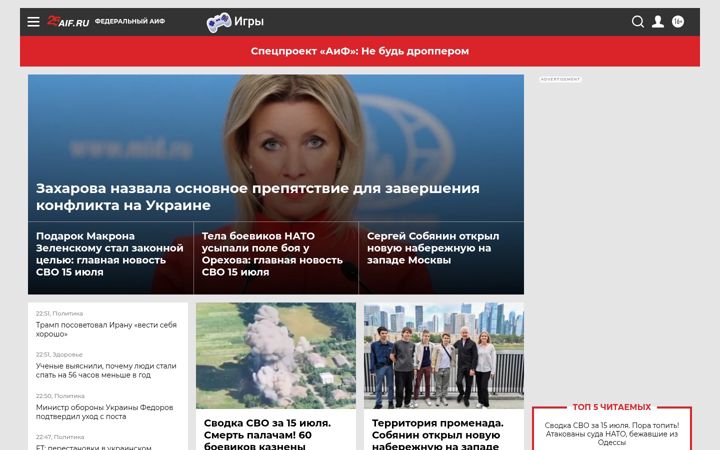
Task: Open Тела боевиков НАТО усыпали поле article
Action: (x=272, y=254)
